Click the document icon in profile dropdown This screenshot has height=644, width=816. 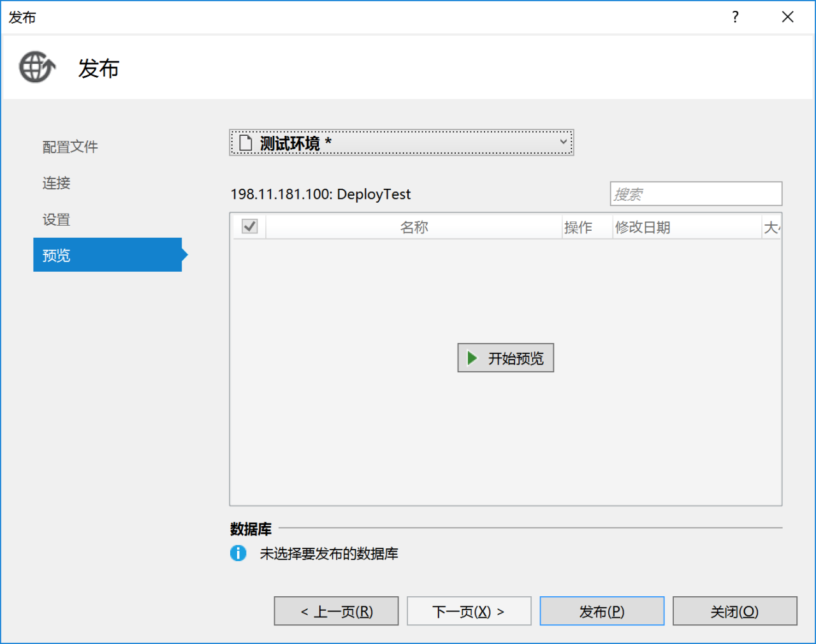[x=245, y=142]
